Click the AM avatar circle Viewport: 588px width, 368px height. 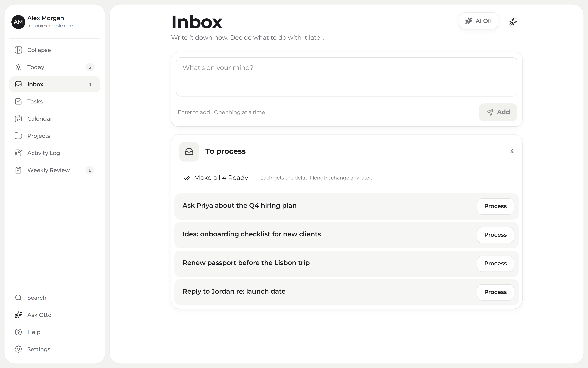pos(18,22)
